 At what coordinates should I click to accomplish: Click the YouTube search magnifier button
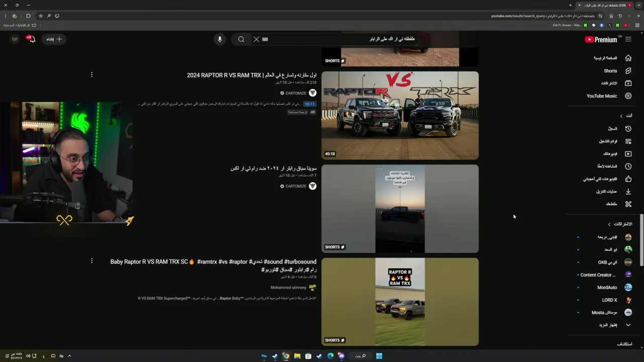(241, 39)
